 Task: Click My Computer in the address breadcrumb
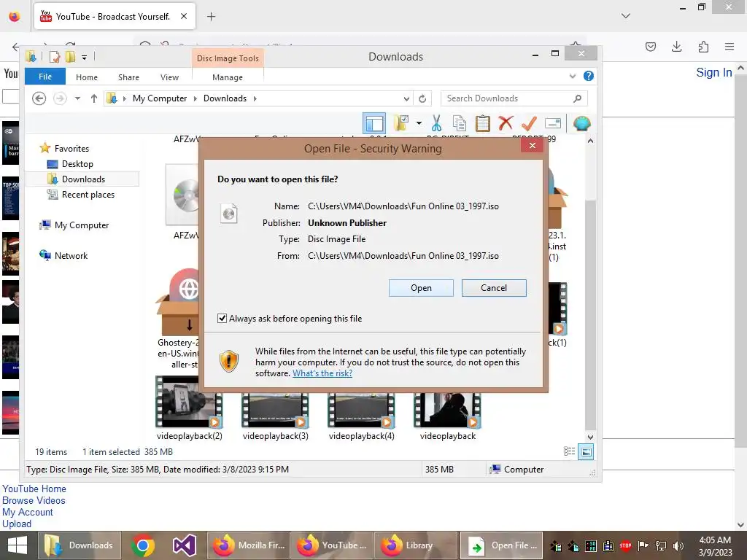coord(160,98)
